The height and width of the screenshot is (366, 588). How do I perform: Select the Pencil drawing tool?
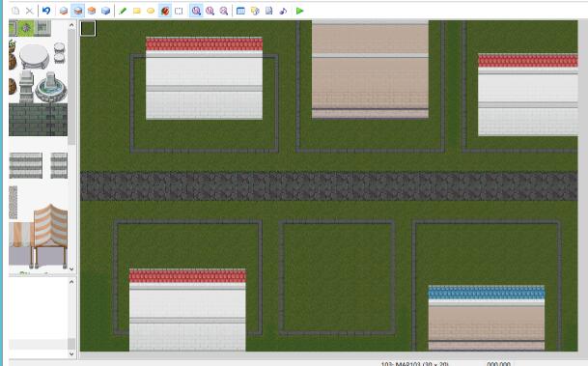[x=123, y=11]
